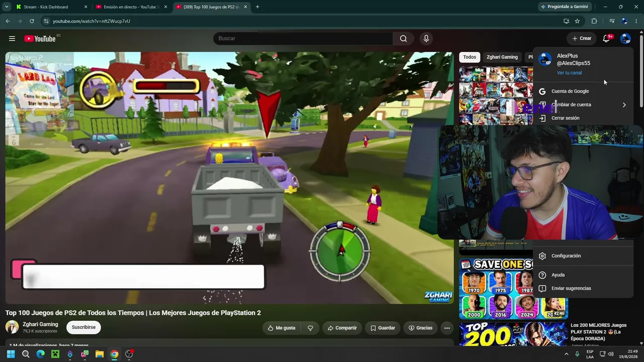The image size is (644, 362).
Task: Open the Chrome profile avatar
Action: point(624,21)
